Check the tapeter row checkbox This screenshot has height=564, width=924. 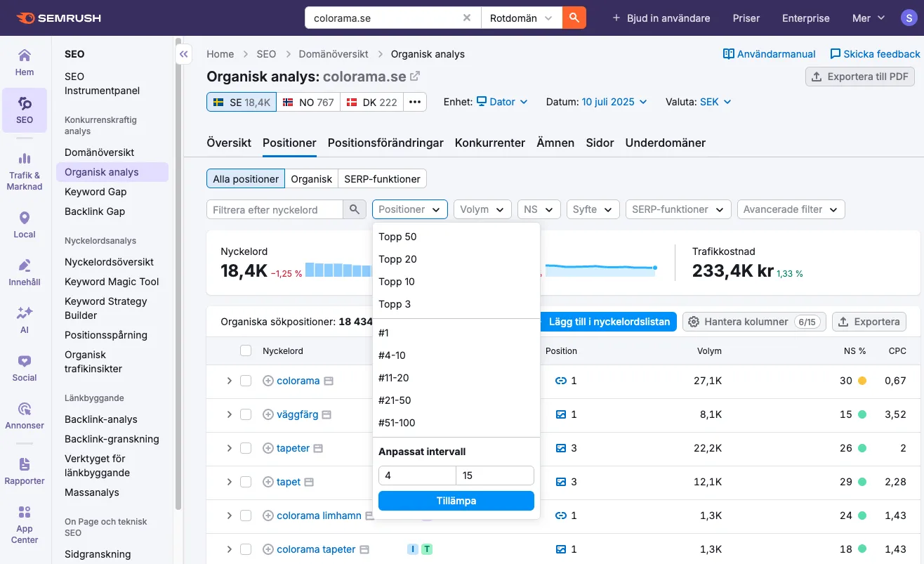coord(246,448)
